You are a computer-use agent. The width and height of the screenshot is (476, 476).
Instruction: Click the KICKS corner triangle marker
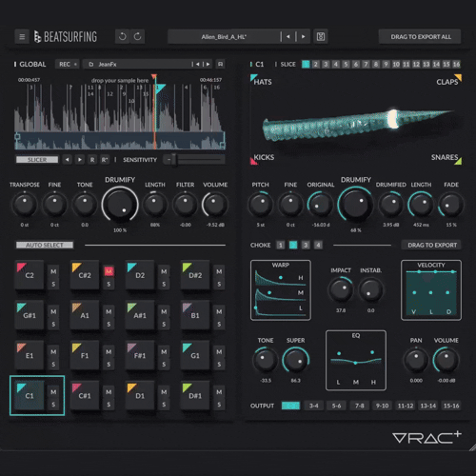253,162
